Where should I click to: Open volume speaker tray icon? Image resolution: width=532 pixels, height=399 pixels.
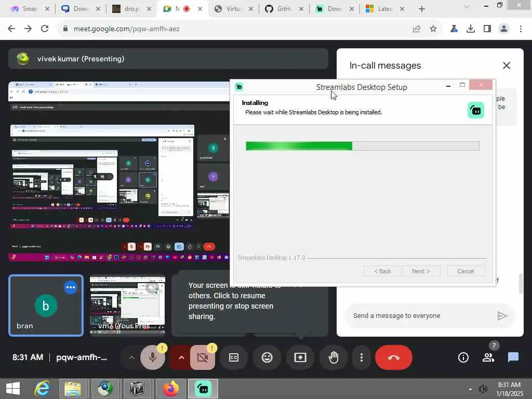point(483,389)
